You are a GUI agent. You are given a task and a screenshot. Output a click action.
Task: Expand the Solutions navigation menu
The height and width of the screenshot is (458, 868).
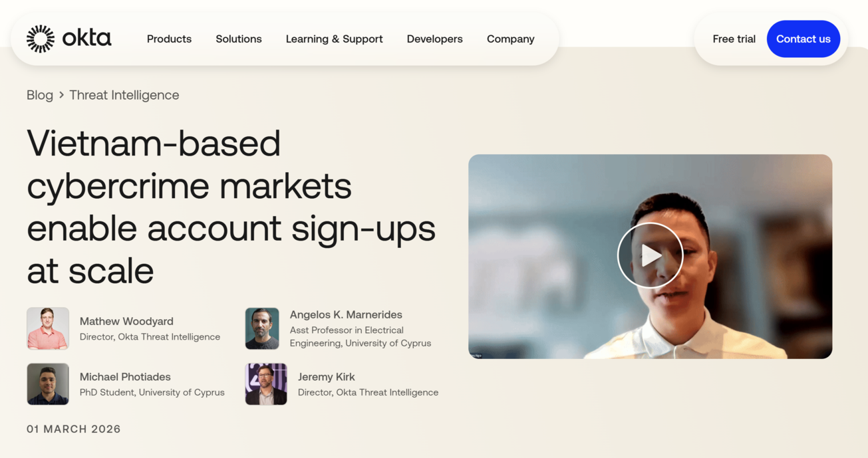point(239,39)
